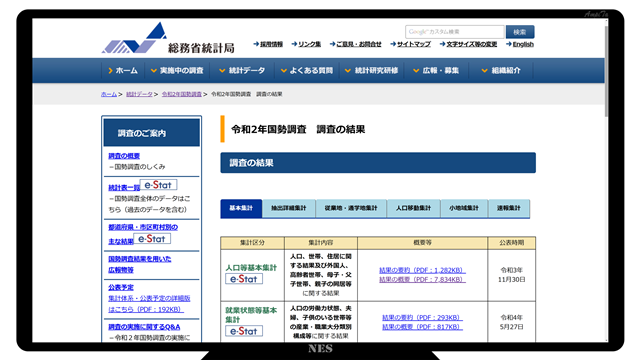Viewport: 640px width, 360px height.
Task: Open 調査の実施に関するQ&A link
Action: 144,327
